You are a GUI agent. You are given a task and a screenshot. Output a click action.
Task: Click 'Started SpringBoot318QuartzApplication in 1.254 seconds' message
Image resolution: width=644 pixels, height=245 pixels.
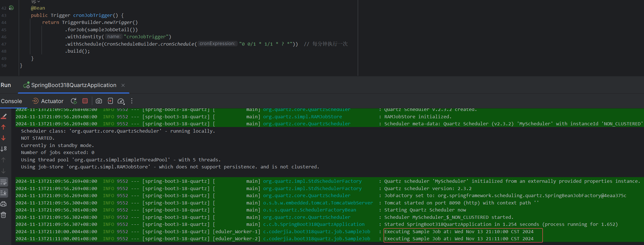pyautogui.click(x=501, y=224)
